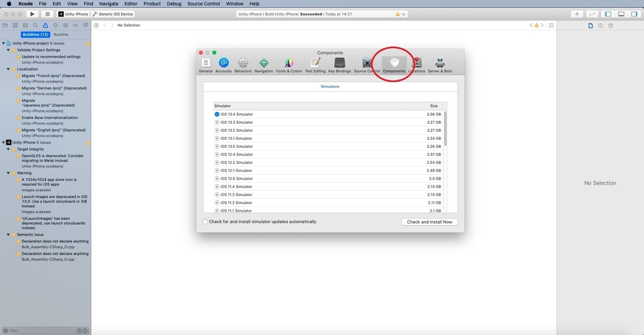Show the Debug navigator
The height and width of the screenshot is (335, 644).
[x=65, y=25]
